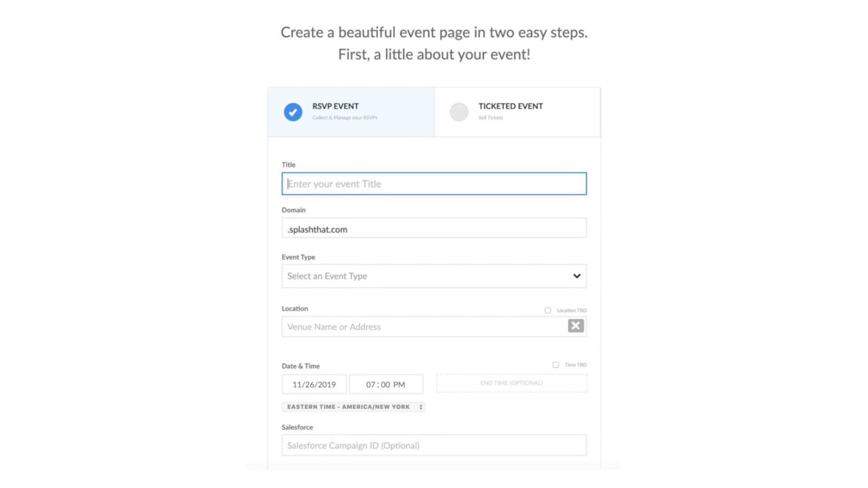Click the gray circle next to Ticketed Event
868x488 pixels.
tap(459, 112)
